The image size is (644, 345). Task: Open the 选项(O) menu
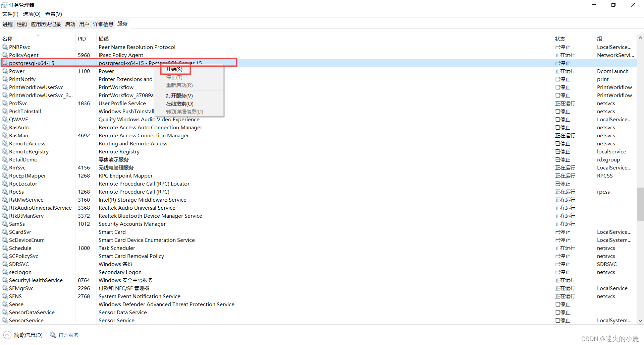[32, 14]
